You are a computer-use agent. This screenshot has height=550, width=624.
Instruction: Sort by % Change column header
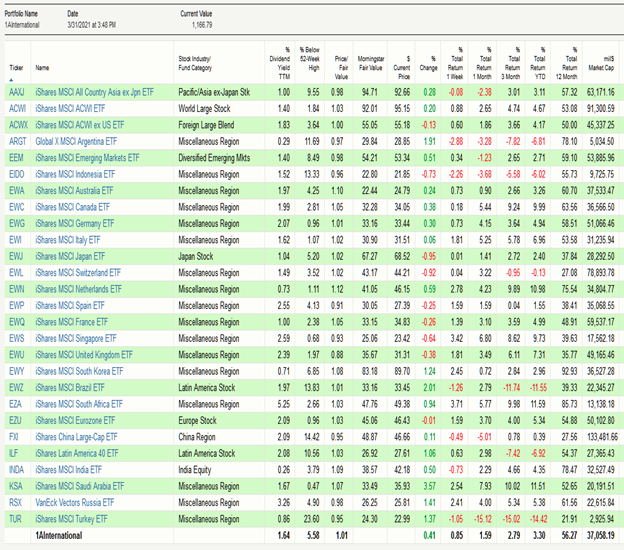coord(429,63)
